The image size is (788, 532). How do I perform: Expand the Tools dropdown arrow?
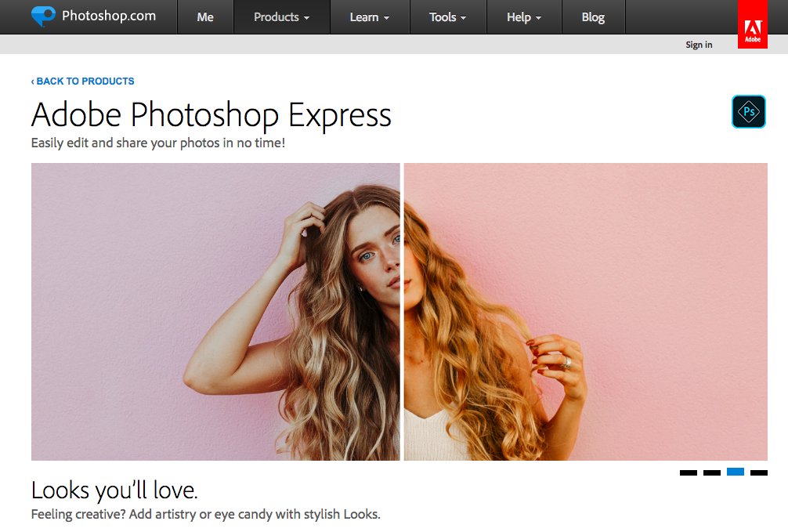point(464,18)
